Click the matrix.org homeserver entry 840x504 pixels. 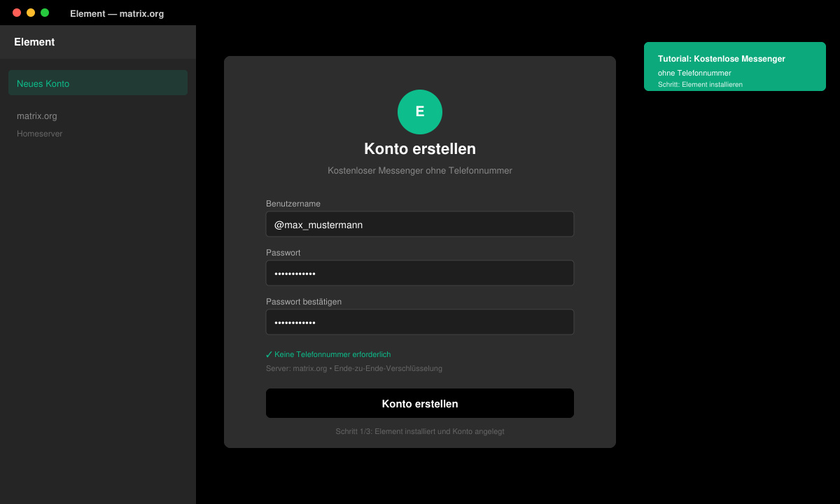point(37,116)
